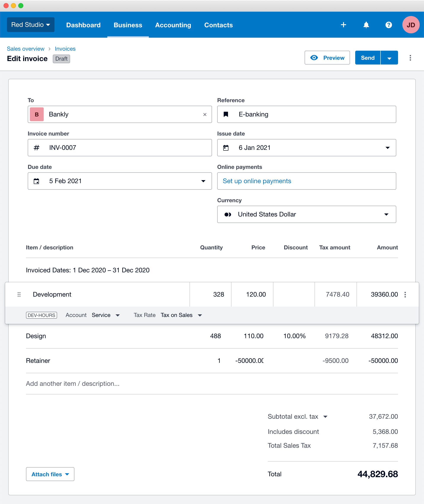The height and width of the screenshot is (504, 424).
Task: Expand the Currency dropdown selector
Action: (387, 215)
